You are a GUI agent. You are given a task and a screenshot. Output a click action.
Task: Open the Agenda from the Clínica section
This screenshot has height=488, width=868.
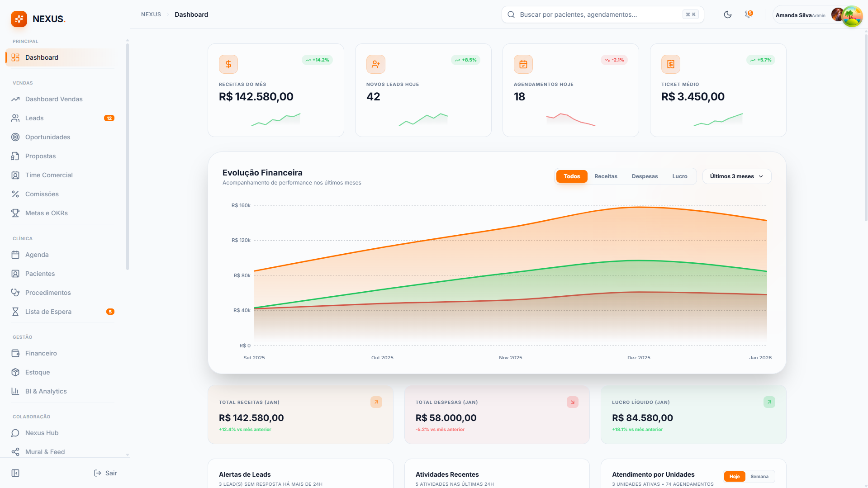coord(36,255)
